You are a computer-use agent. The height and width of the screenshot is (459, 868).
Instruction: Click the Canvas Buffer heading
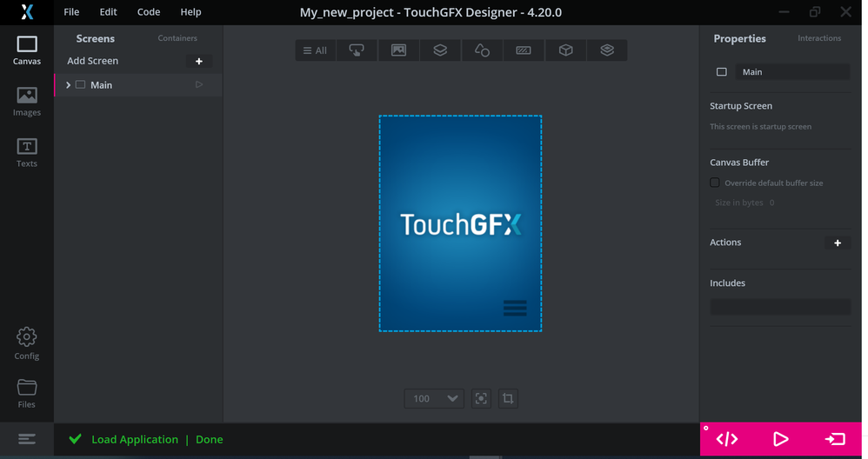(739, 162)
